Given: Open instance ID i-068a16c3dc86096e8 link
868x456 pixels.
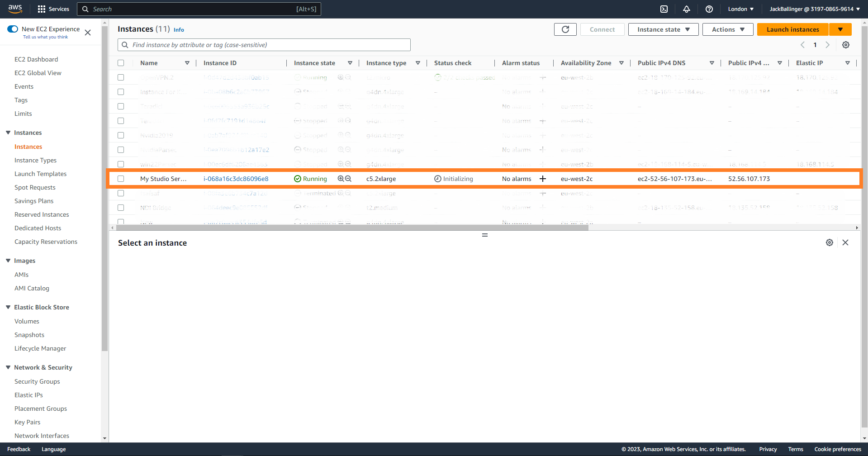Looking at the screenshot, I should tap(236, 179).
